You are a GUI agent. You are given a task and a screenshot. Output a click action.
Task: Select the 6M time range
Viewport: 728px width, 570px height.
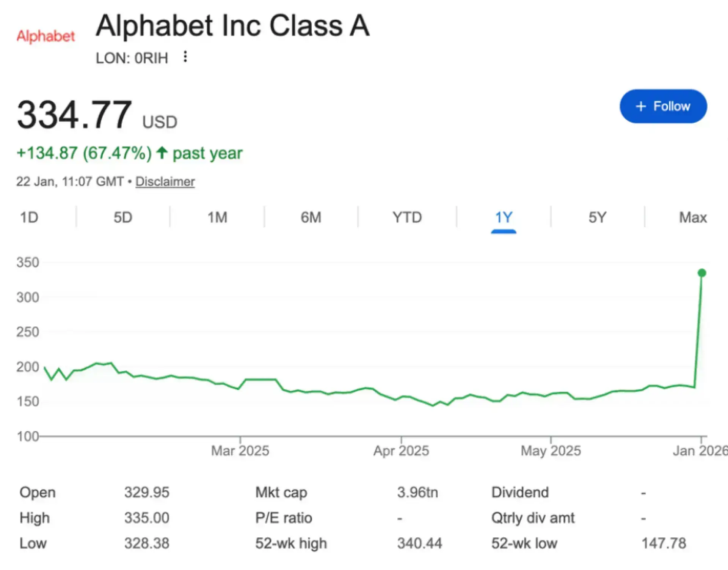point(311,217)
